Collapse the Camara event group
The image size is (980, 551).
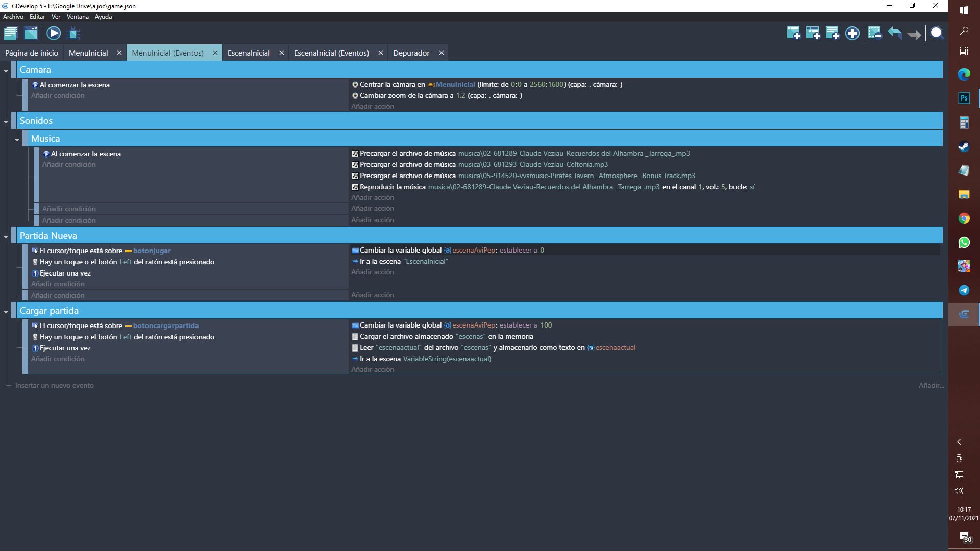6,70
